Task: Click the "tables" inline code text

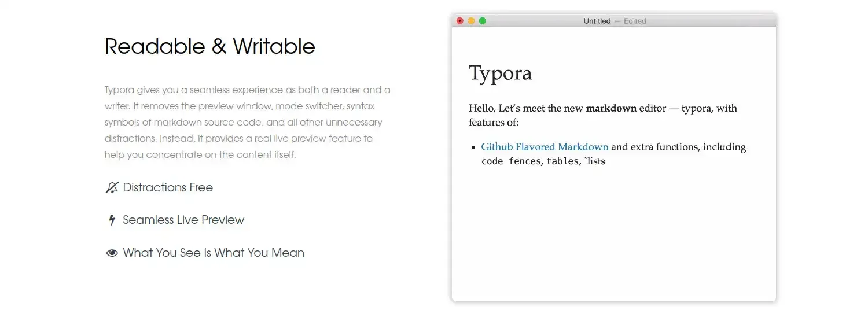Action: (x=562, y=161)
